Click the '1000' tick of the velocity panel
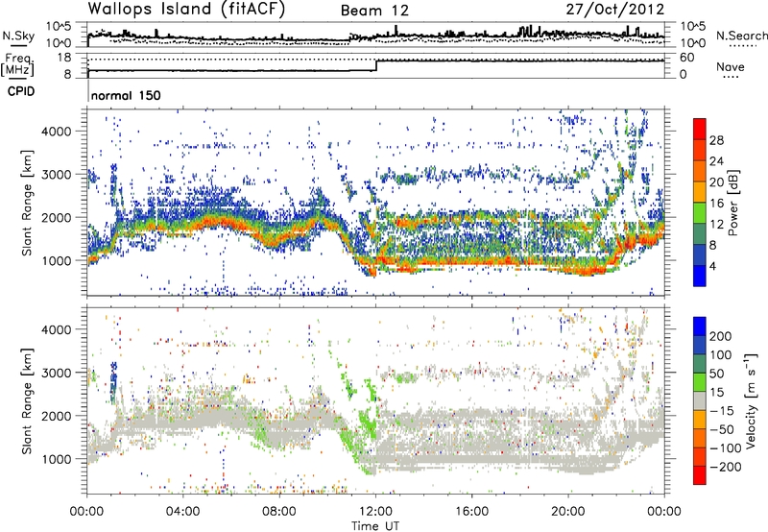The image size is (768, 532). coord(57,459)
